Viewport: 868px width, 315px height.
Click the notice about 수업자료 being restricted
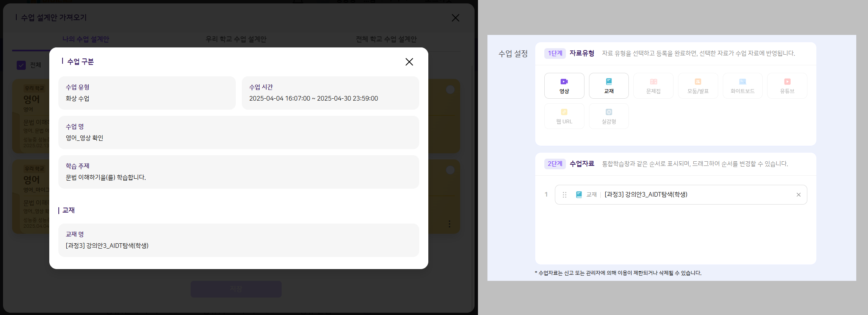click(618, 273)
